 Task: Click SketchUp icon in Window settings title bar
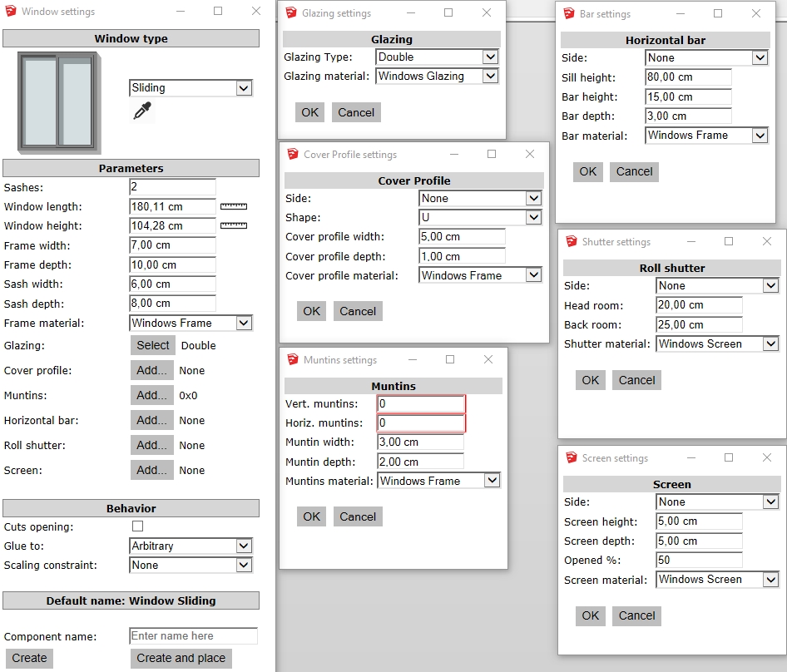(11, 12)
